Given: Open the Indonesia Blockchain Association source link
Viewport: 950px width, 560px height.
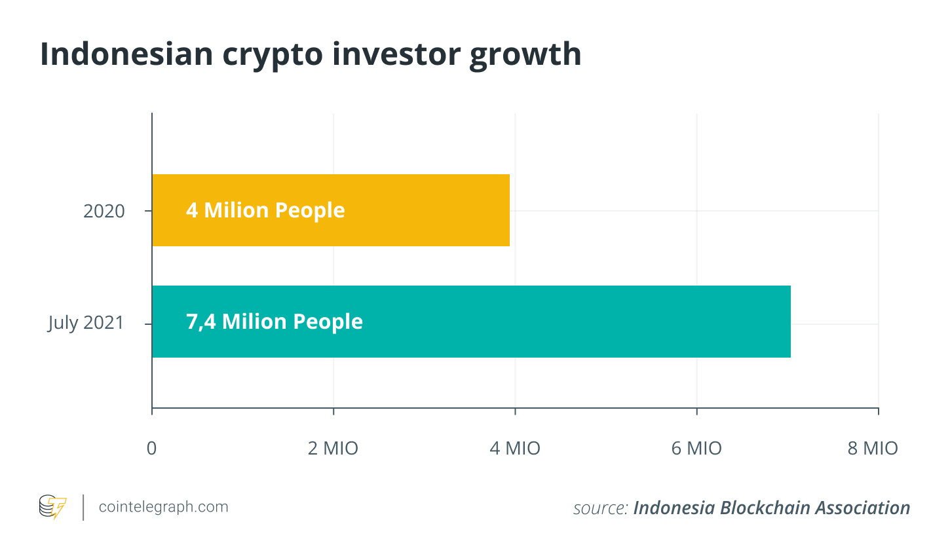Looking at the screenshot, I should 771,508.
